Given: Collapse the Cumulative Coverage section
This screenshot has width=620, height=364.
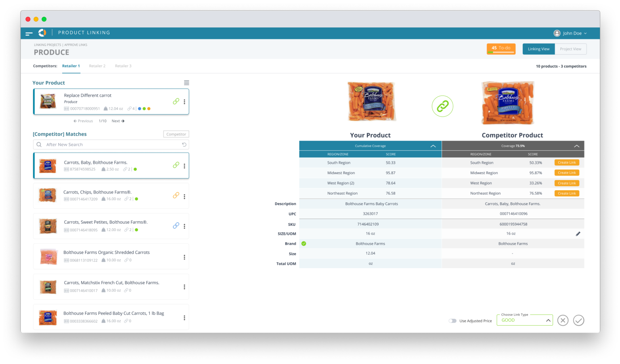Looking at the screenshot, I should pyautogui.click(x=433, y=146).
